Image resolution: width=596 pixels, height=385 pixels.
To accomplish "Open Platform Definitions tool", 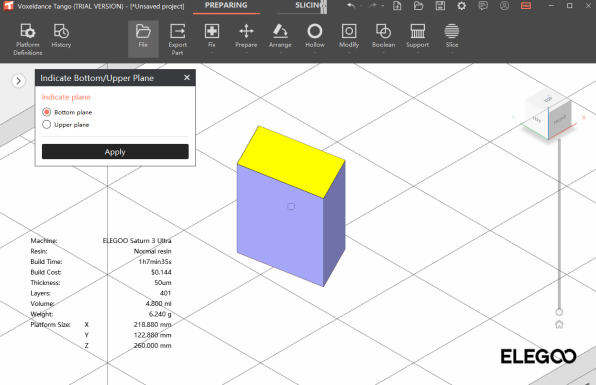I will 28,39.
